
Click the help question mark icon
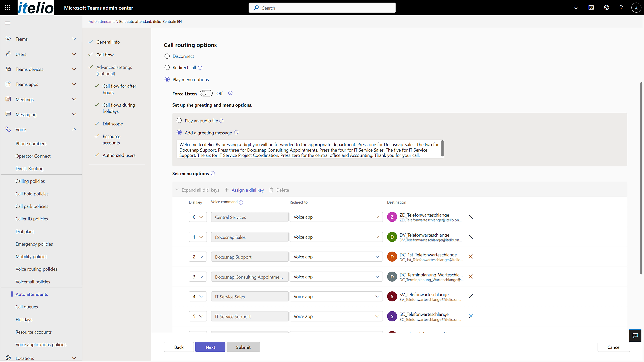point(621,8)
